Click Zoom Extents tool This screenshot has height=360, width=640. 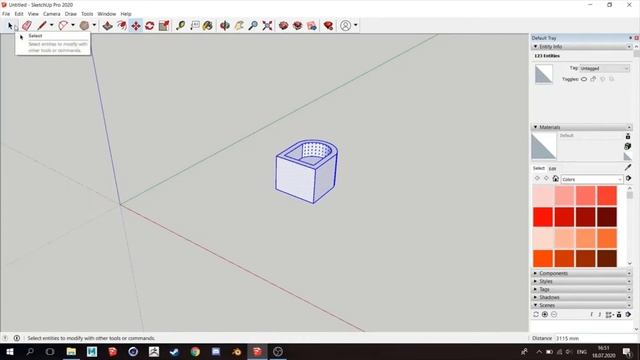[267, 26]
